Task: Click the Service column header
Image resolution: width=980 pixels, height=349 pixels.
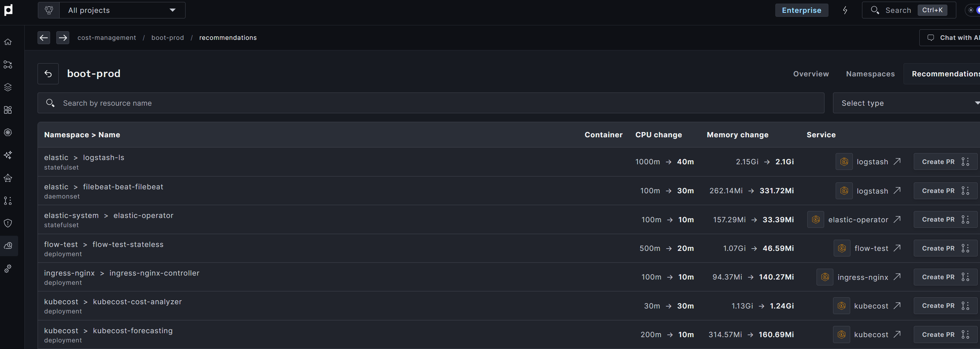Action: coord(821,135)
